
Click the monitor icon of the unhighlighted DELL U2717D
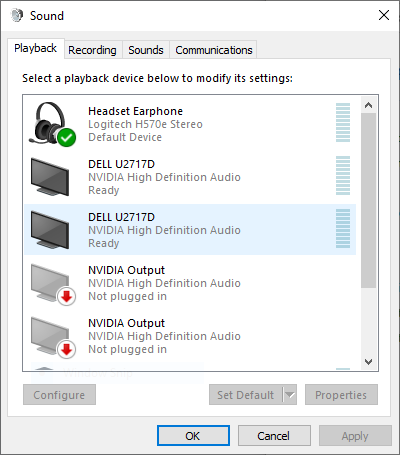click(50, 177)
